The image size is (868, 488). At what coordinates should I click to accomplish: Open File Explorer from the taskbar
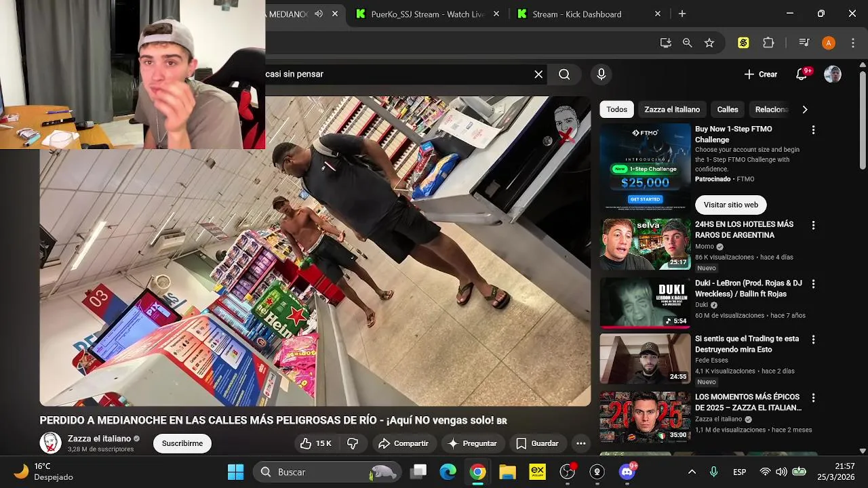click(508, 472)
